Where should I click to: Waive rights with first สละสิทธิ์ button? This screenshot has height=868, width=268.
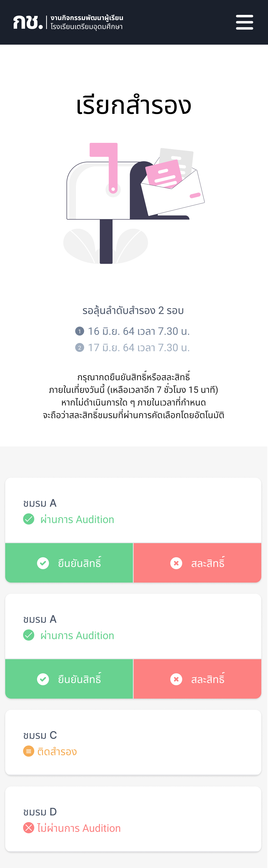point(198,563)
